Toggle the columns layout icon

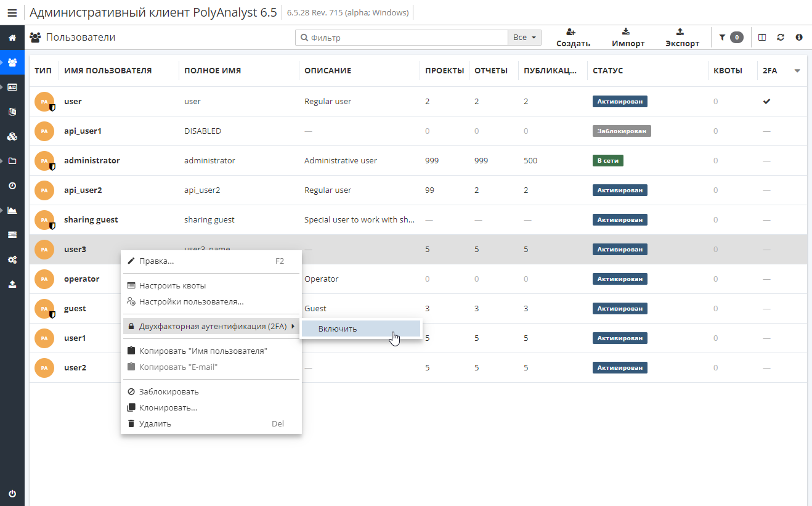point(762,38)
